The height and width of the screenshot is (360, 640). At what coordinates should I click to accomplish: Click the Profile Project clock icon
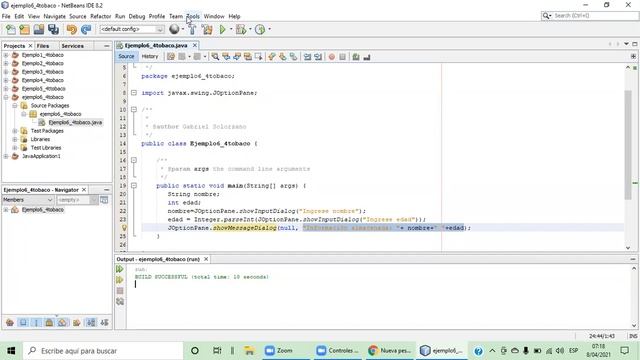pos(260,29)
